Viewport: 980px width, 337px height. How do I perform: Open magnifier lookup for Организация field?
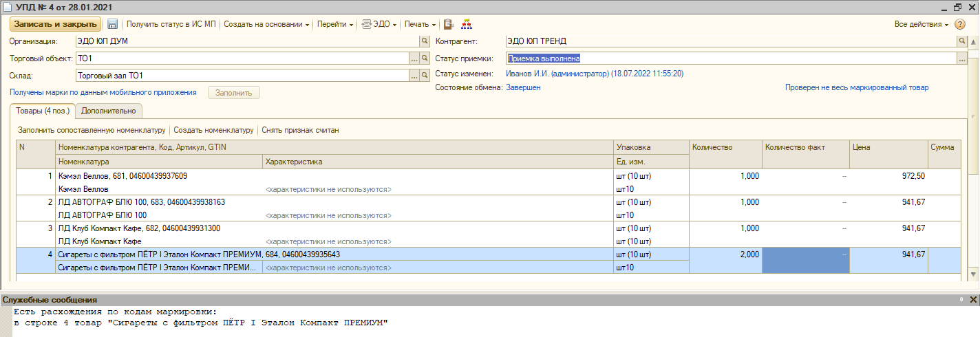(x=425, y=41)
